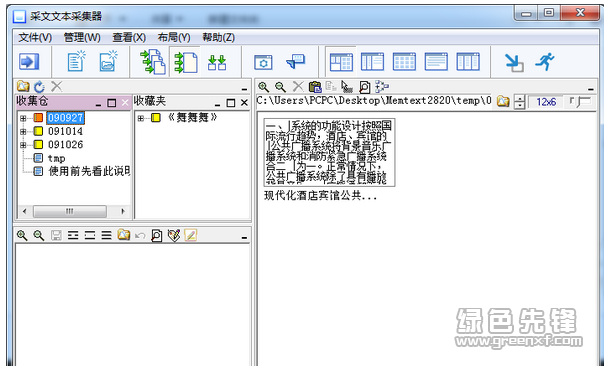
Task: Click the two green down arrows icon
Action: click(x=217, y=62)
